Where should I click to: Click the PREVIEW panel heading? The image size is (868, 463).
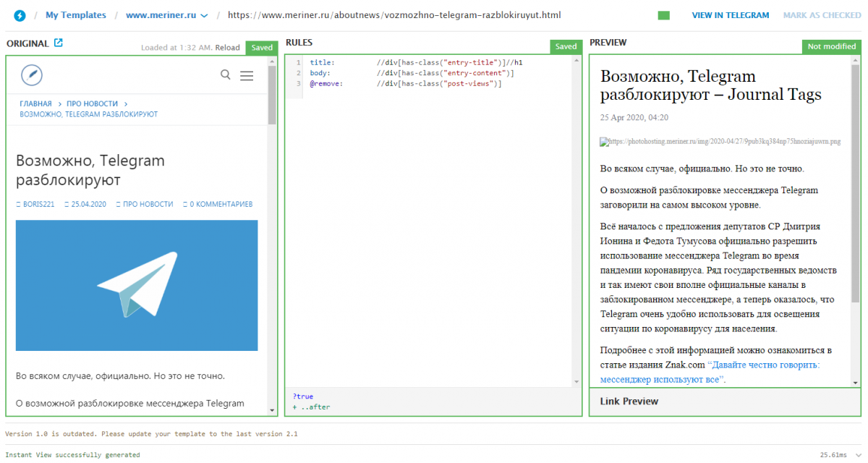click(608, 43)
